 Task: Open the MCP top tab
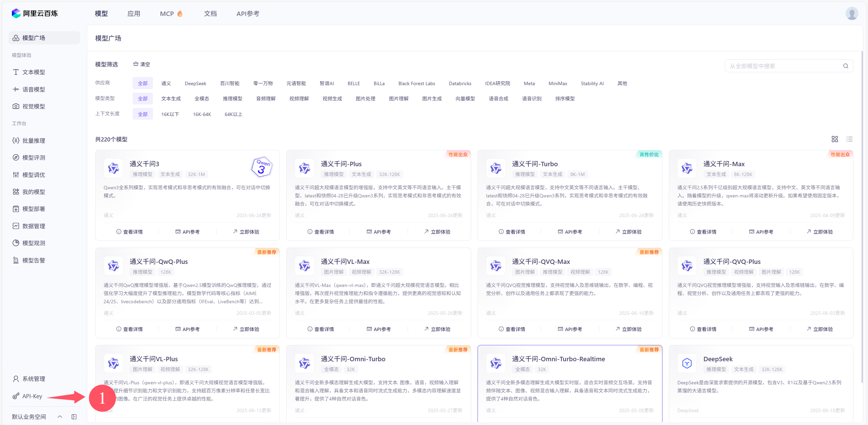171,14
